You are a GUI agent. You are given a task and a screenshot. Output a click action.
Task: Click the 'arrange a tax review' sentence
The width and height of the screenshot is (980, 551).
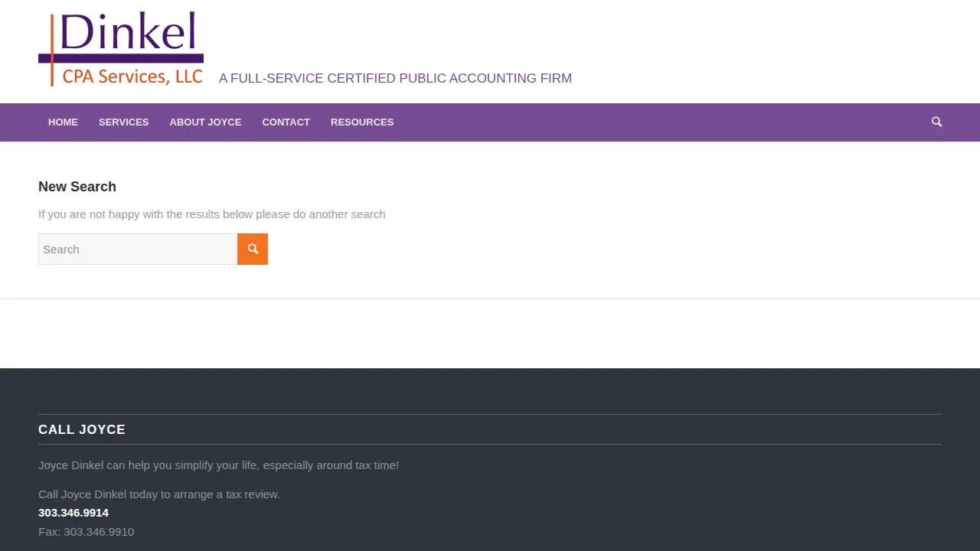[x=159, y=494]
